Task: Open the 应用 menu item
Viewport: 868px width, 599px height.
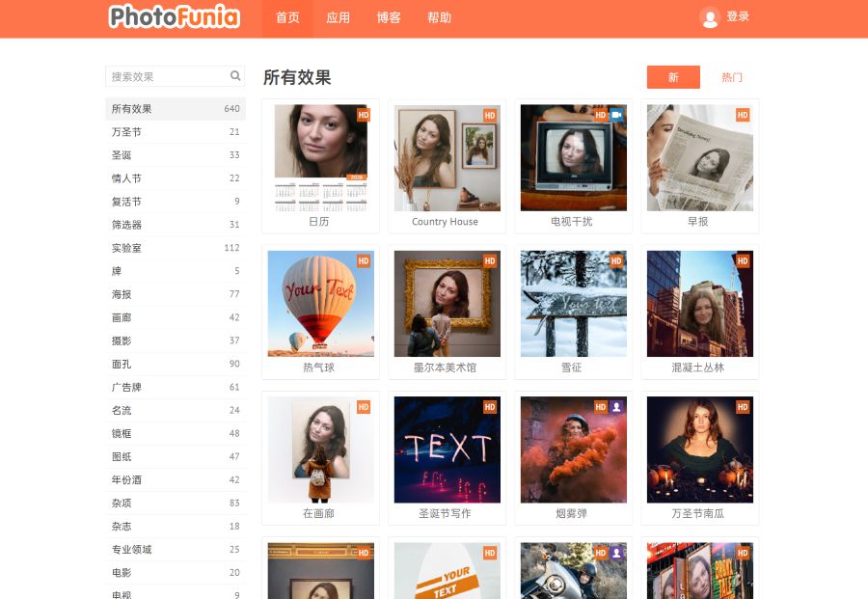Action: (x=339, y=18)
